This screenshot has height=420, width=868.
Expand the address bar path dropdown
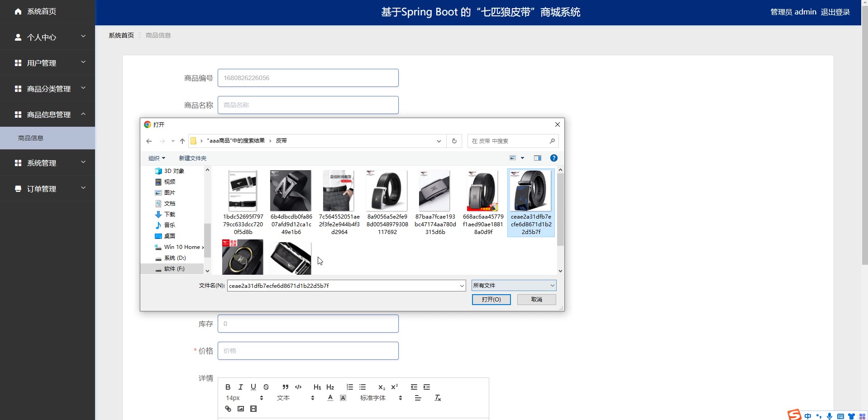click(439, 141)
